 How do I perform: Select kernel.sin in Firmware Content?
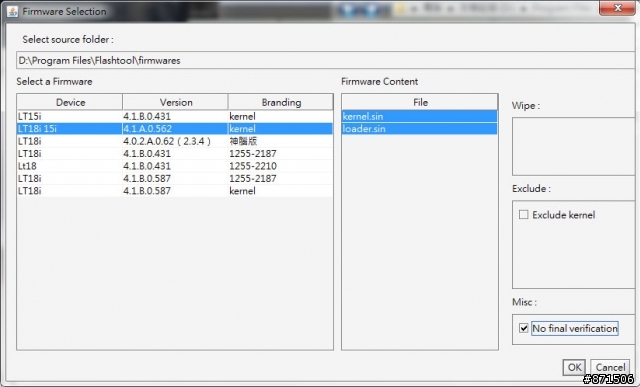[x=420, y=116]
